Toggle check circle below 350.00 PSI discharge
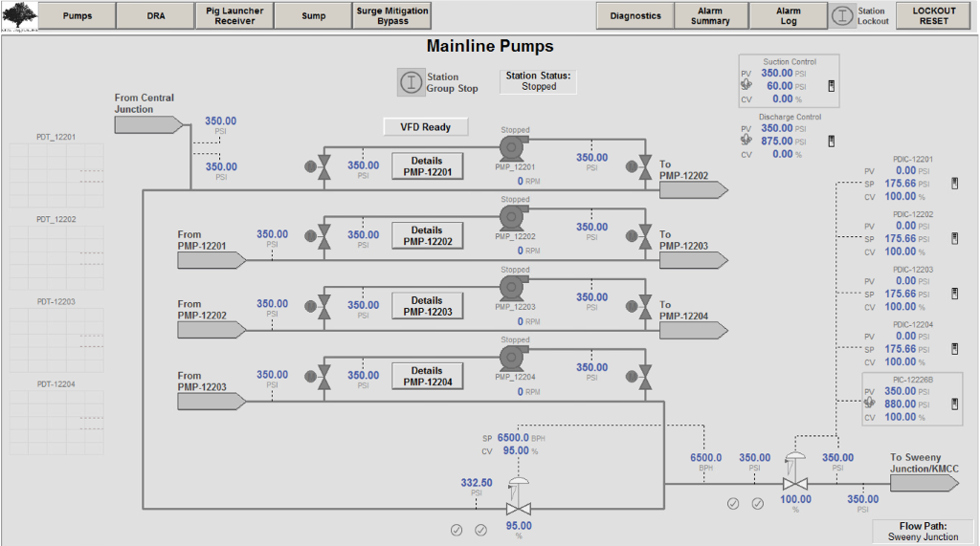This screenshot has width=980, height=546. pyautogui.click(x=757, y=503)
